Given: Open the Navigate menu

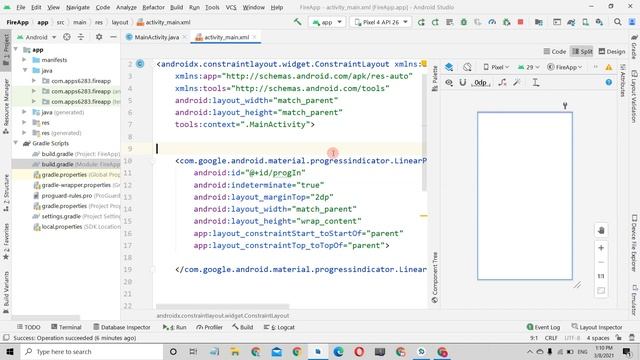Looking at the screenshot, I should [x=78, y=7].
